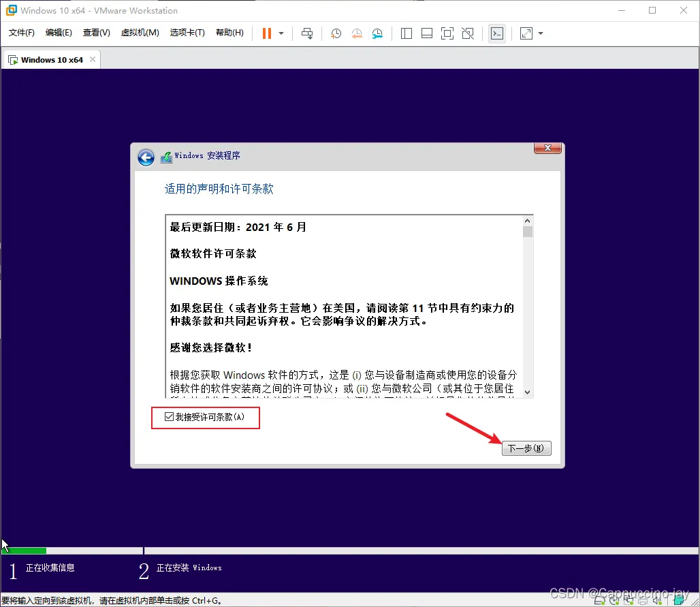Minimize the VMware Workstation window
Viewport: 700px width, 607px height.
coord(622,10)
